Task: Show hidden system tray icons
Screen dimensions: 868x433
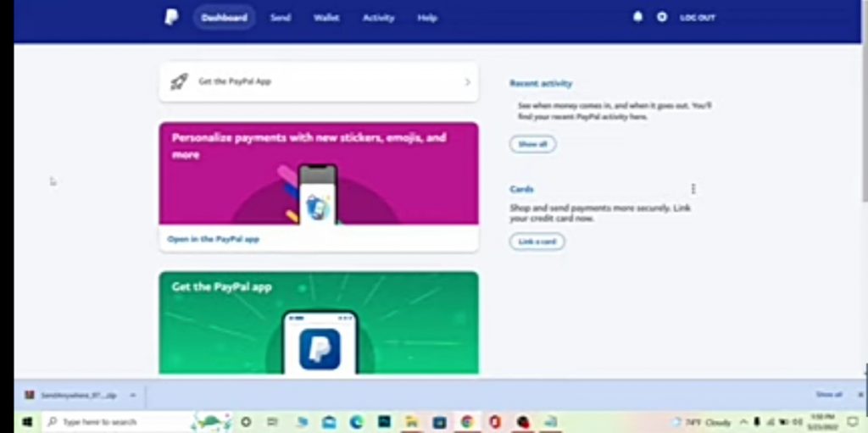Action: click(744, 422)
